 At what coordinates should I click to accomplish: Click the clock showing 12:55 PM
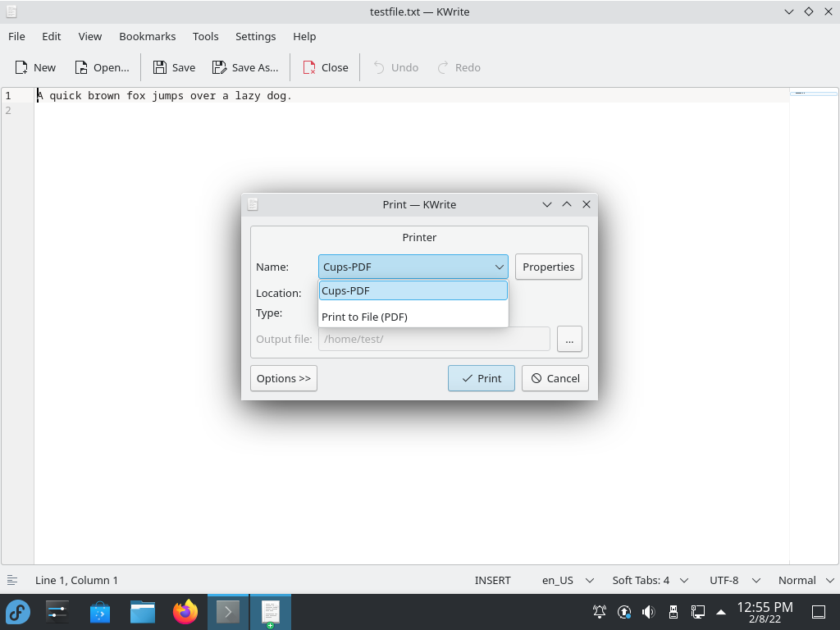tap(765, 612)
